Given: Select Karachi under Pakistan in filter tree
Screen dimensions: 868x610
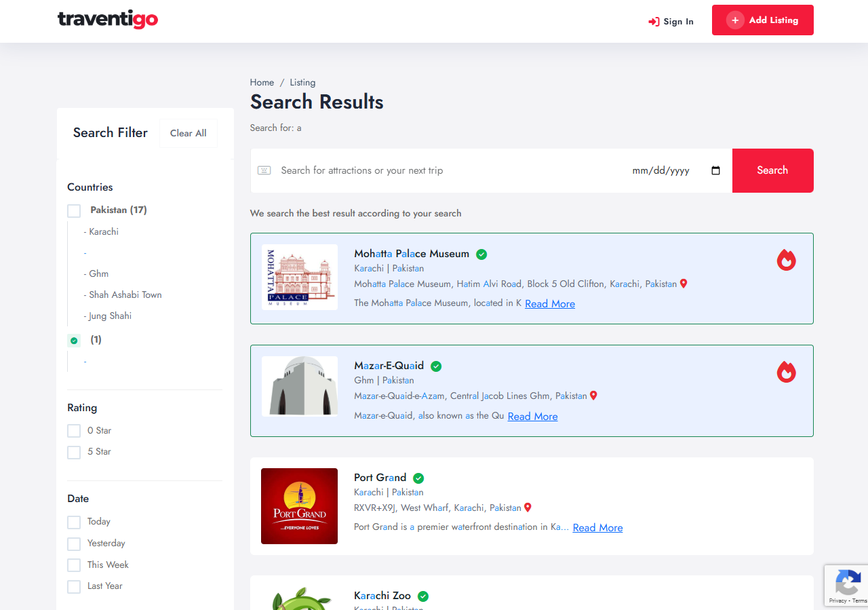Looking at the screenshot, I should pyautogui.click(x=104, y=231).
